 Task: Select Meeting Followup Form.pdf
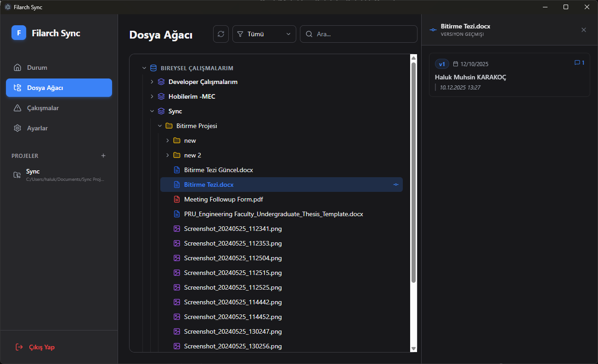(281, 199)
